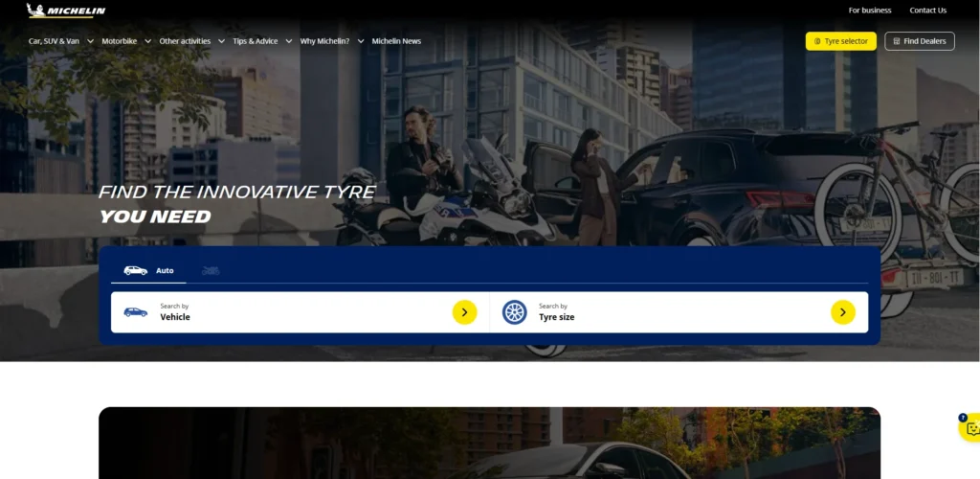Choose Search by Vehicle

coord(300,312)
